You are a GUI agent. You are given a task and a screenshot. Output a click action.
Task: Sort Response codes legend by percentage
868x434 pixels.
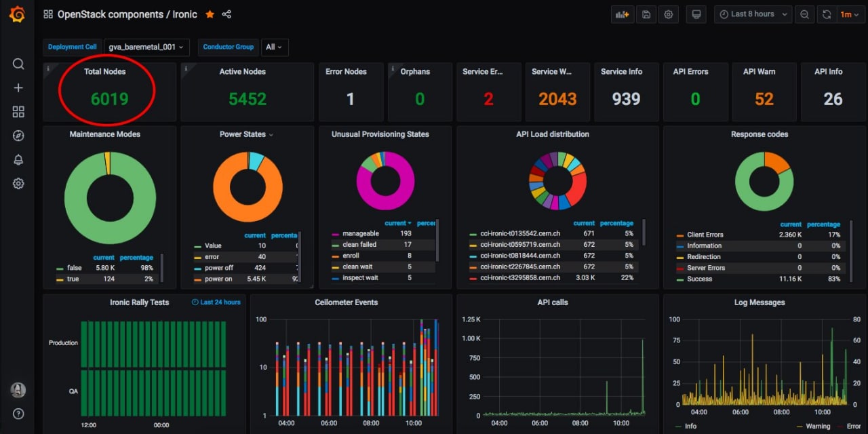[824, 224]
